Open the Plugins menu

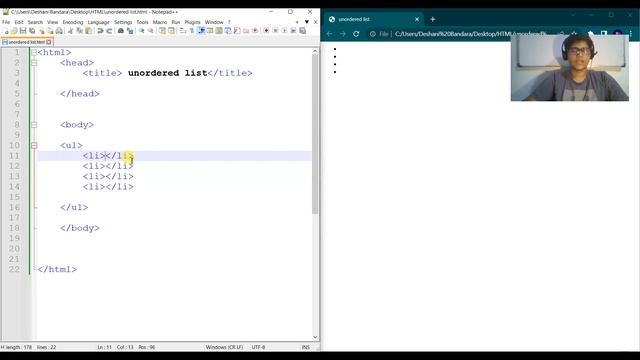[192, 22]
